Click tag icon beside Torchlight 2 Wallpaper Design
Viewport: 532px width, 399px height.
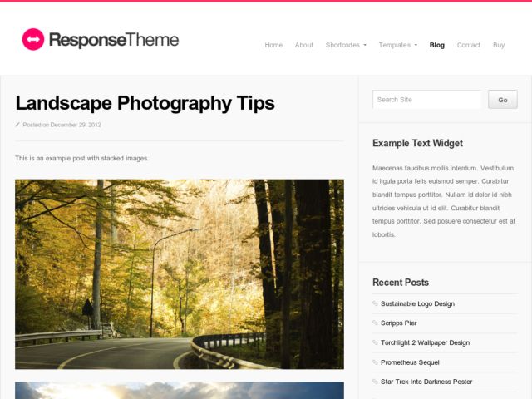click(375, 342)
